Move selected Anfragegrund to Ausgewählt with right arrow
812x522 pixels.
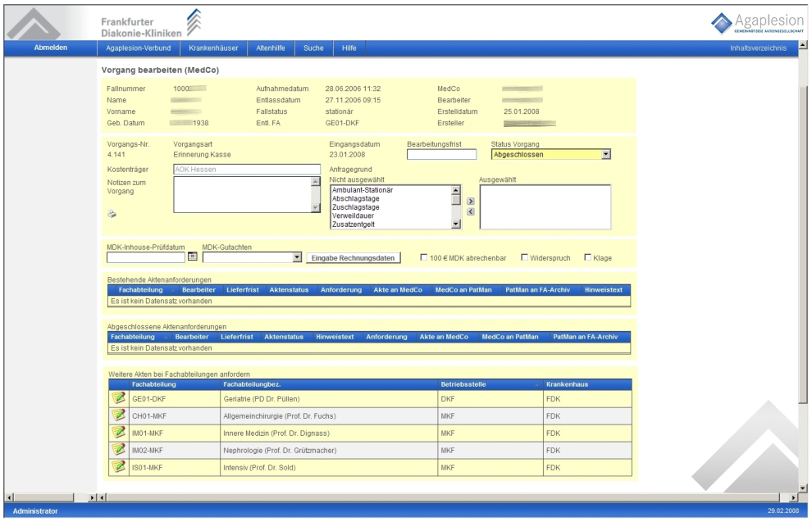tap(471, 202)
